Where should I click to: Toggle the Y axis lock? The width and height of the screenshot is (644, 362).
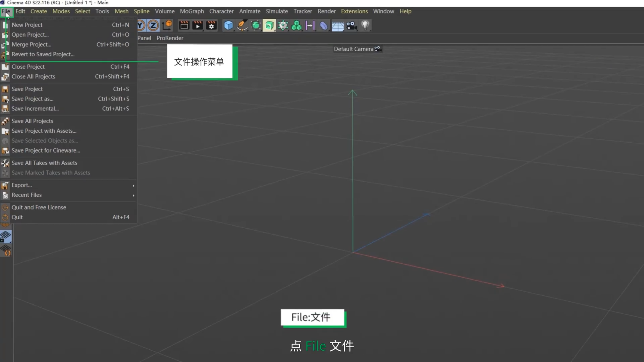coord(141,25)
